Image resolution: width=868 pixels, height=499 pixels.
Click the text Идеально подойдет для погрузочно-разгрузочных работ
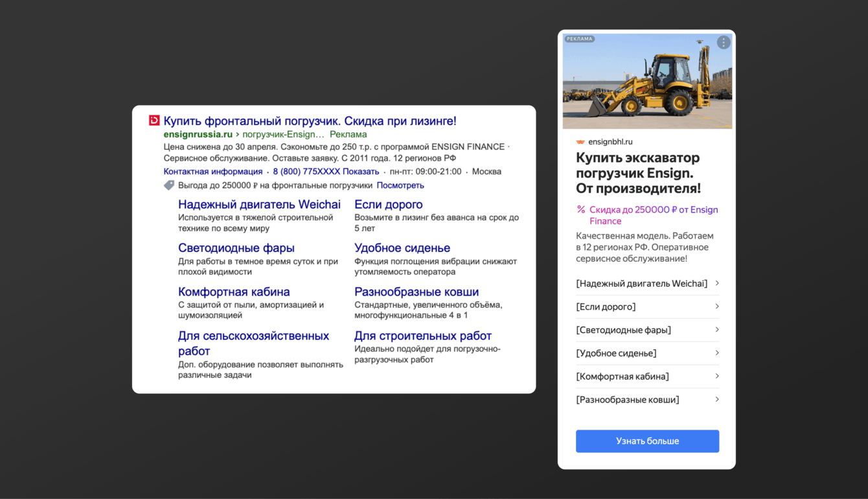(x=428, y=354)
